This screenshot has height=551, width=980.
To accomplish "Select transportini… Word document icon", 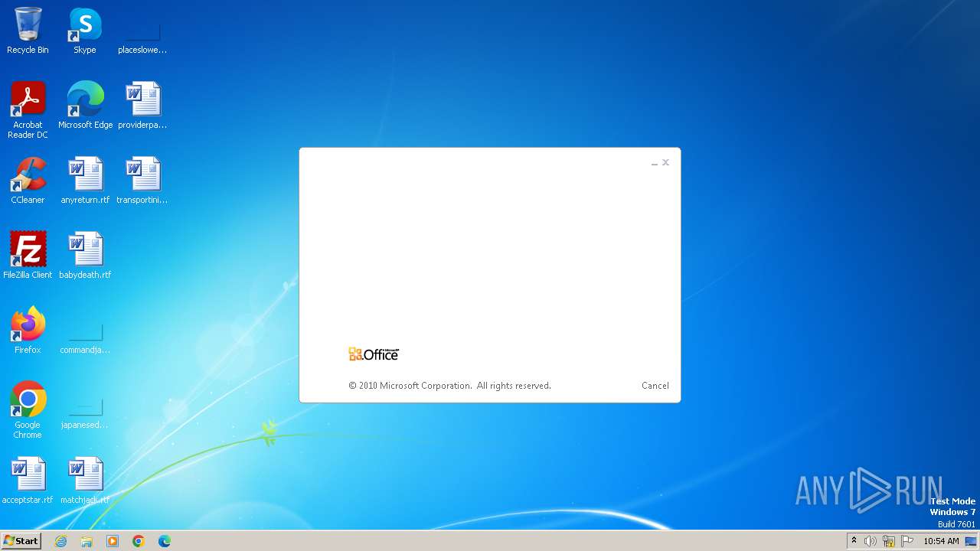I will [x=142, y=181].
